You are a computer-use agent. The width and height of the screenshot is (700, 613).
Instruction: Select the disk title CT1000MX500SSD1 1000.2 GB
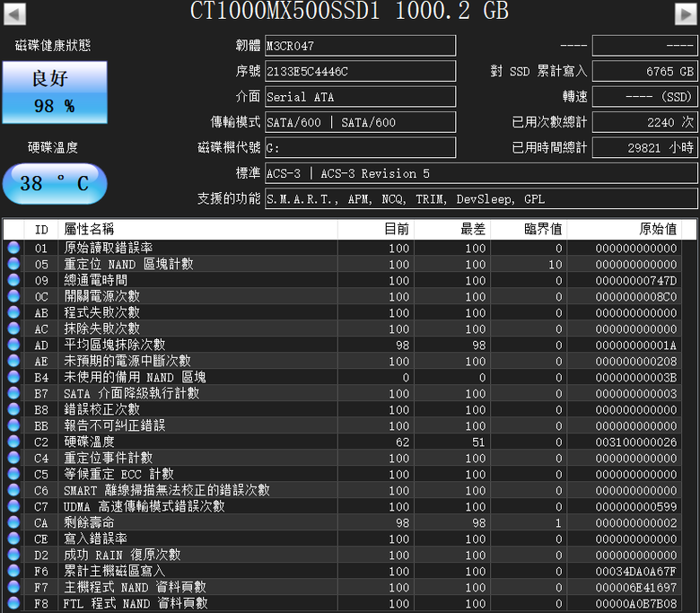pyautogui.click(x=350, y=10)
